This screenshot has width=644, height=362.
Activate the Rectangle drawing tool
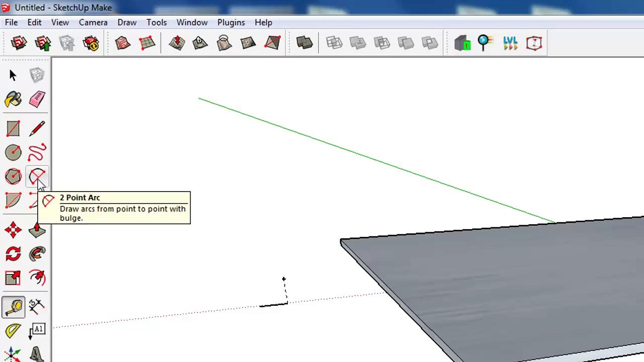(x=13, y=129)
